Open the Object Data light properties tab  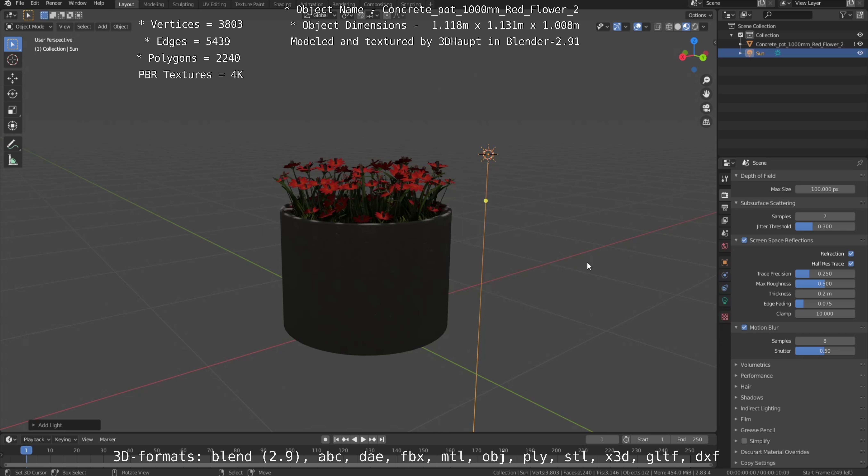click(x=725, y=301)
